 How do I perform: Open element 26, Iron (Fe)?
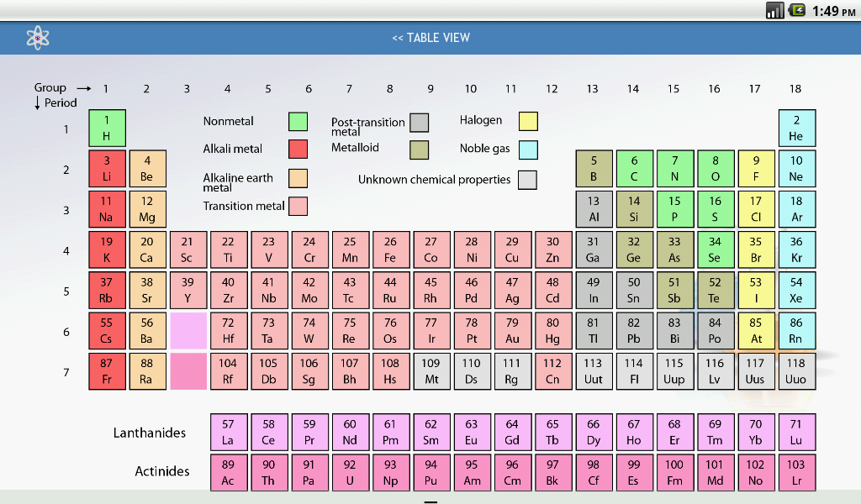click(391, 249)
